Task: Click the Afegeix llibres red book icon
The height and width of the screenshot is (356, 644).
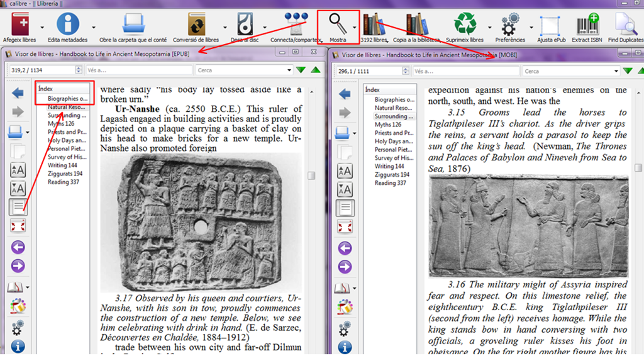Action: [x=19, y=24]
